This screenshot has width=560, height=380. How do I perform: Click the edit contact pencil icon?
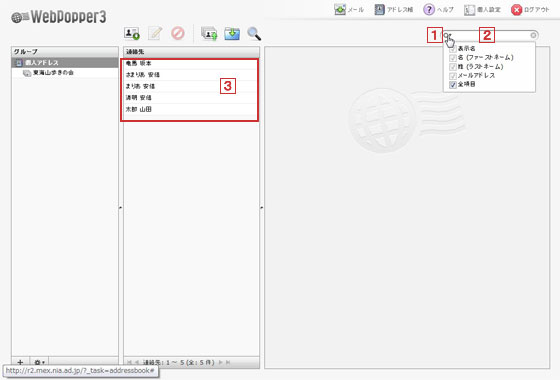pyautogui.click(x=155, y=33)
